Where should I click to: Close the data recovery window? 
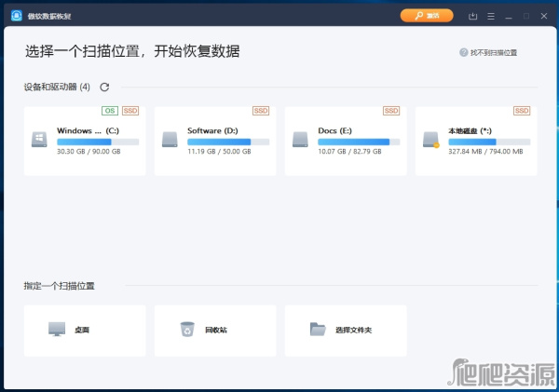(x=544, y=16)
